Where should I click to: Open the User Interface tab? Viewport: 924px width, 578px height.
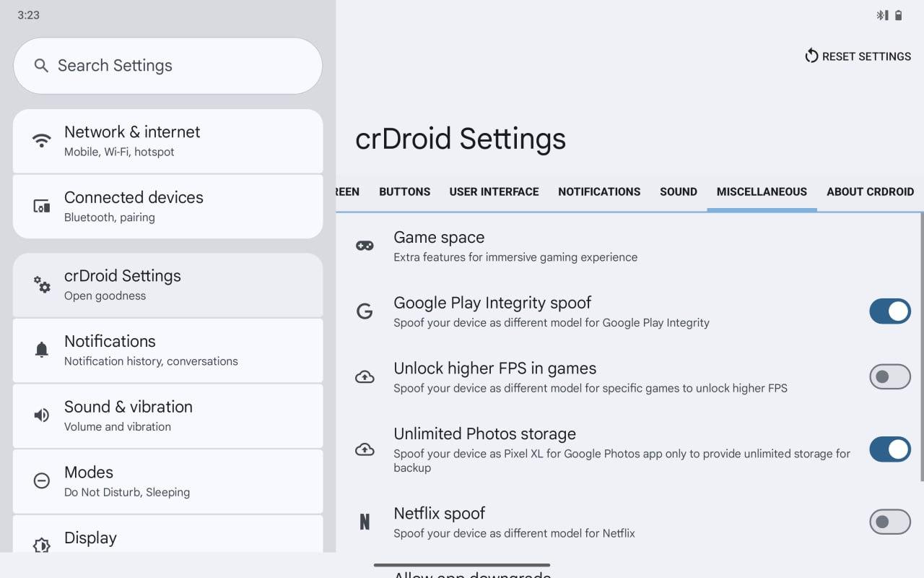click(x=494, y=191)
